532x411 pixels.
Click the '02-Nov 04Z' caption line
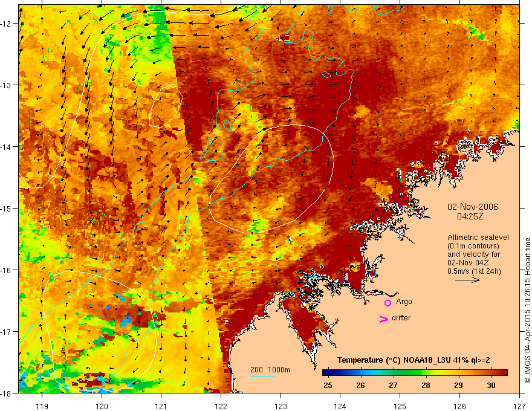point(468,263)
